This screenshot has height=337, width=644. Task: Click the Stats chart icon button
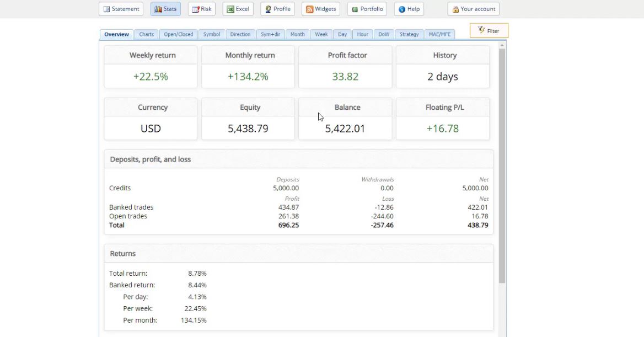[x=165, y=9]
